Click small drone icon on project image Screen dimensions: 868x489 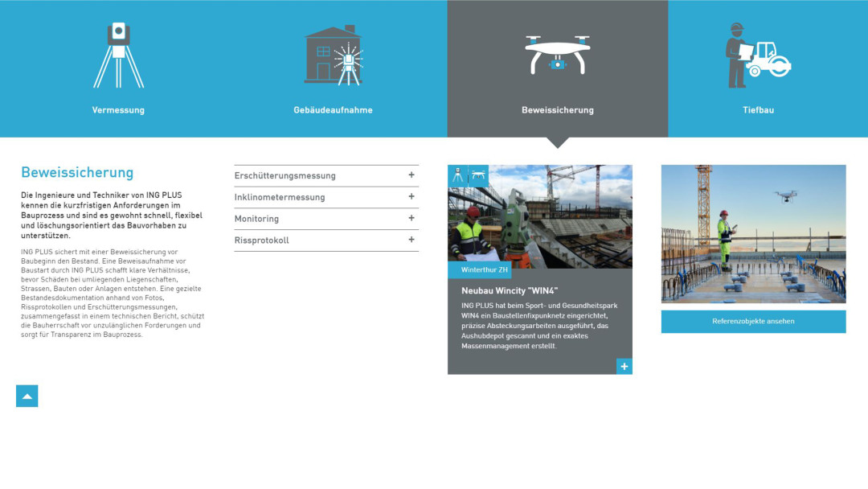478,175
